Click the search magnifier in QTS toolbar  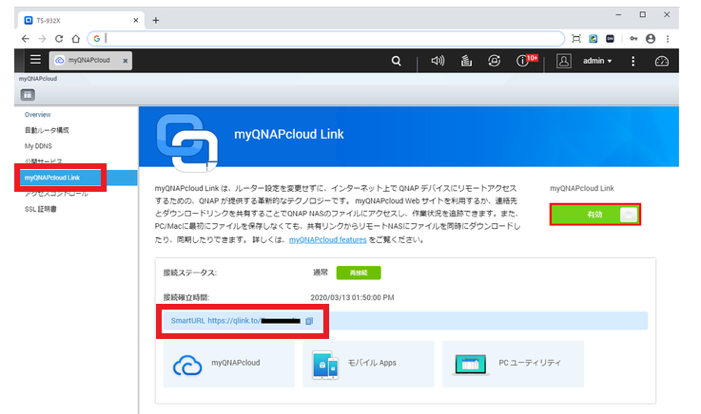pos(396,61)
